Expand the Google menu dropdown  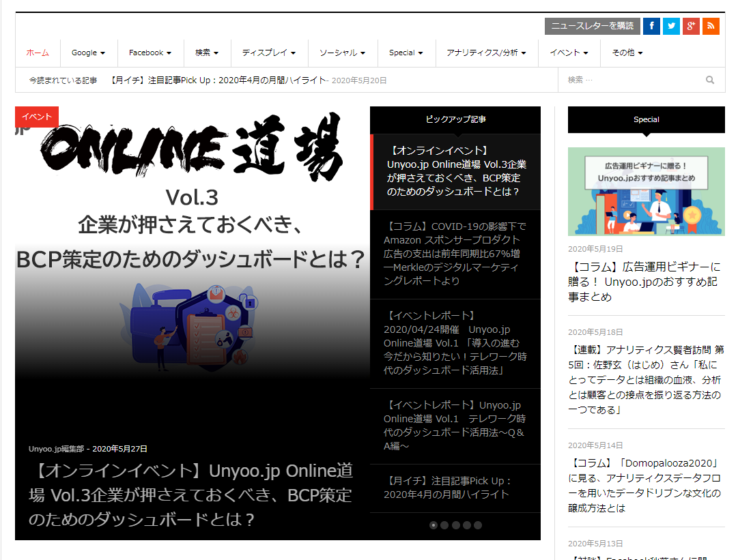pos(89,53)
